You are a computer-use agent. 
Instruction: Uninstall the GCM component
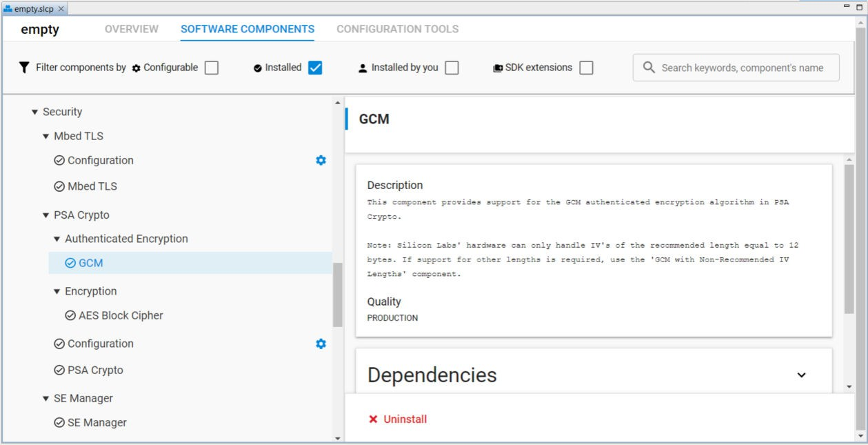(x=405, y=419)
